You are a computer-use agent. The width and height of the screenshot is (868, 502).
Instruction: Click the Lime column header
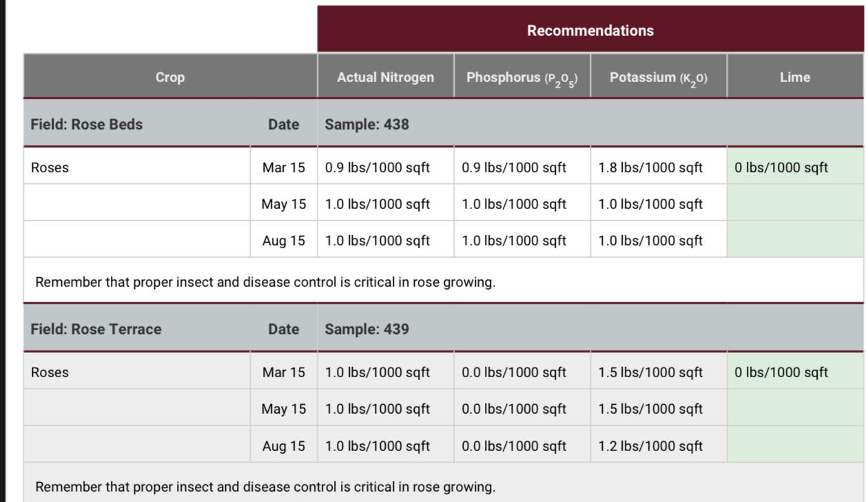click(795, 77)
